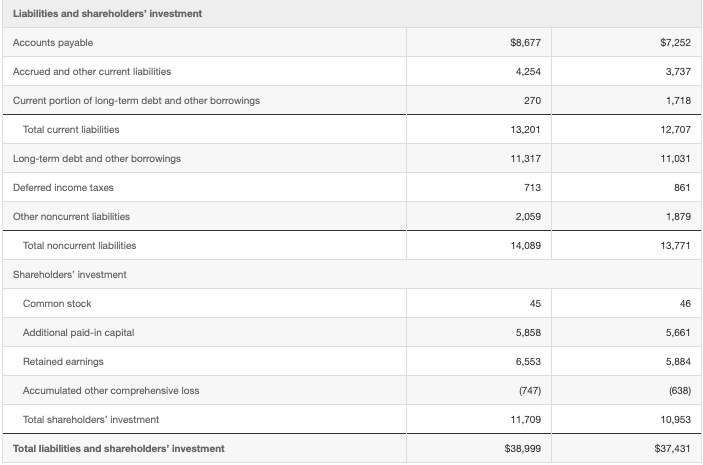This screenshot has width=703, height=465.
Task: Select 'Current portion of long-term debt and other borrowings'
Action: (x=136, y=100)
